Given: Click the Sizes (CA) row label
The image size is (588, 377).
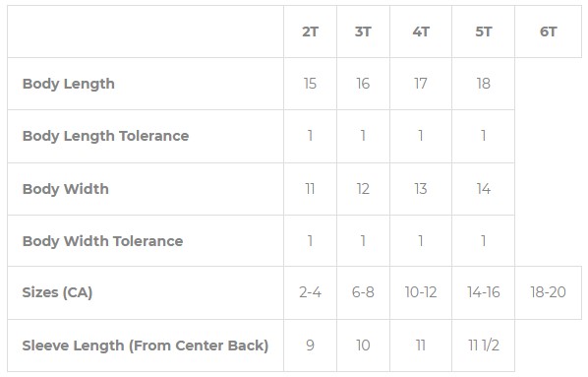Looking at the screenshot, I should [x=57, y=292].
